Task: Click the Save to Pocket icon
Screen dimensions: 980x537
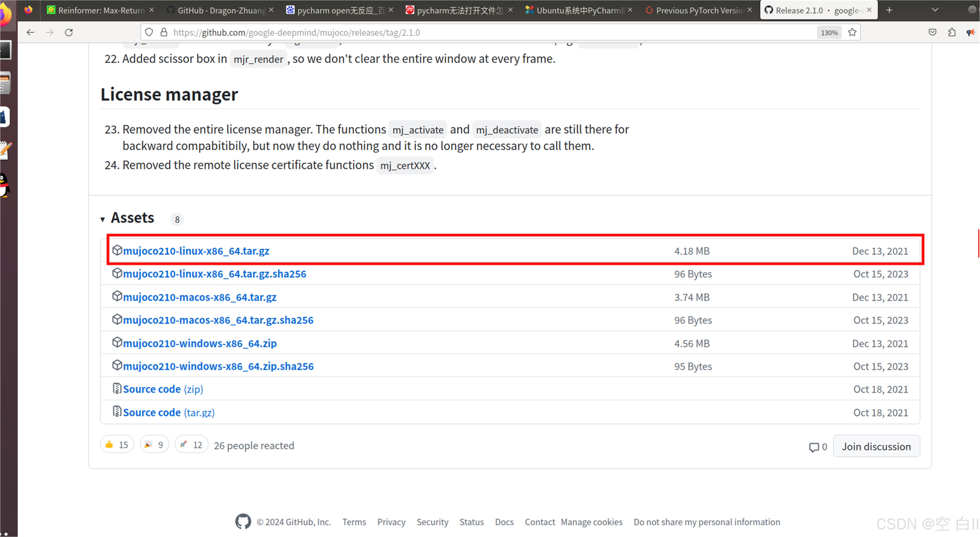Action: point(932,32)
